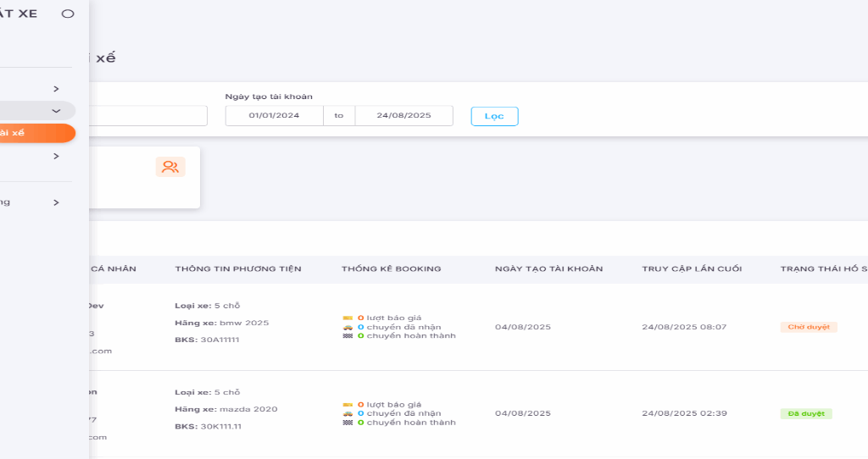Click the taxi icon in the bmw row
Viewport: 868px width, 459px height.
348,327
